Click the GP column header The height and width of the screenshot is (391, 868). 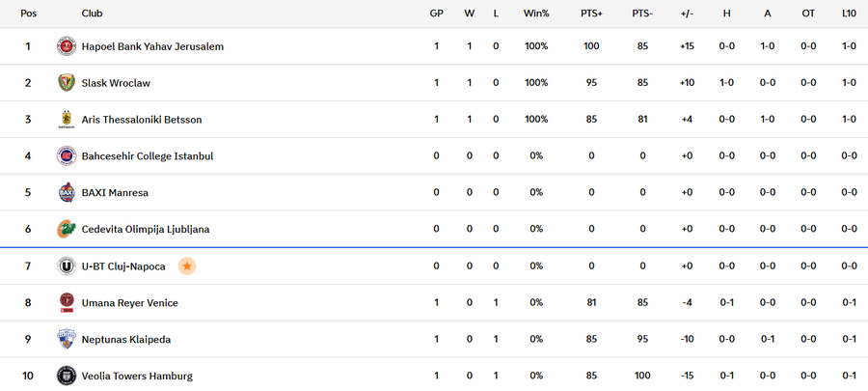436,14
